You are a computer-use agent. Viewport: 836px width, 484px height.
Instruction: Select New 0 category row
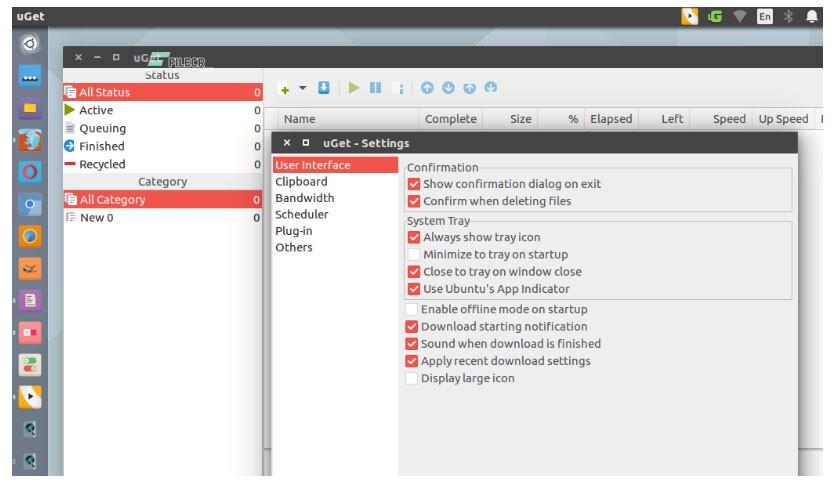[163, 217]
